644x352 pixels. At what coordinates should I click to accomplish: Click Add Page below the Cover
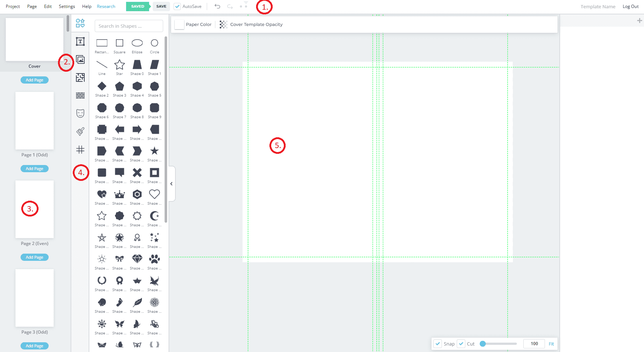[x=35, y=80]
